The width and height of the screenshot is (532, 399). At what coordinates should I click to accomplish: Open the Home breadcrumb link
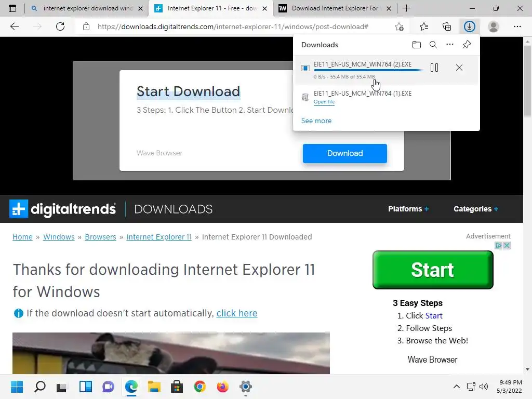click(x=22, y=237)
